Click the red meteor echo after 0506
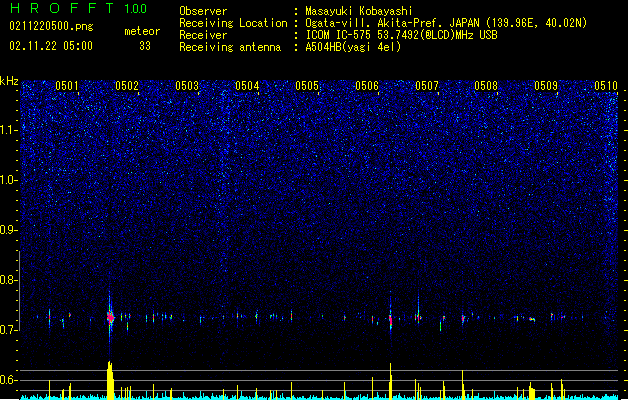 pyautogui.click(x=390, y=320)
